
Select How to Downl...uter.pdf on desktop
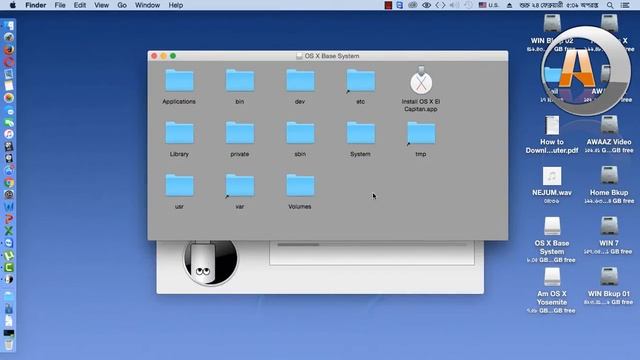click(x=552, y=125)
